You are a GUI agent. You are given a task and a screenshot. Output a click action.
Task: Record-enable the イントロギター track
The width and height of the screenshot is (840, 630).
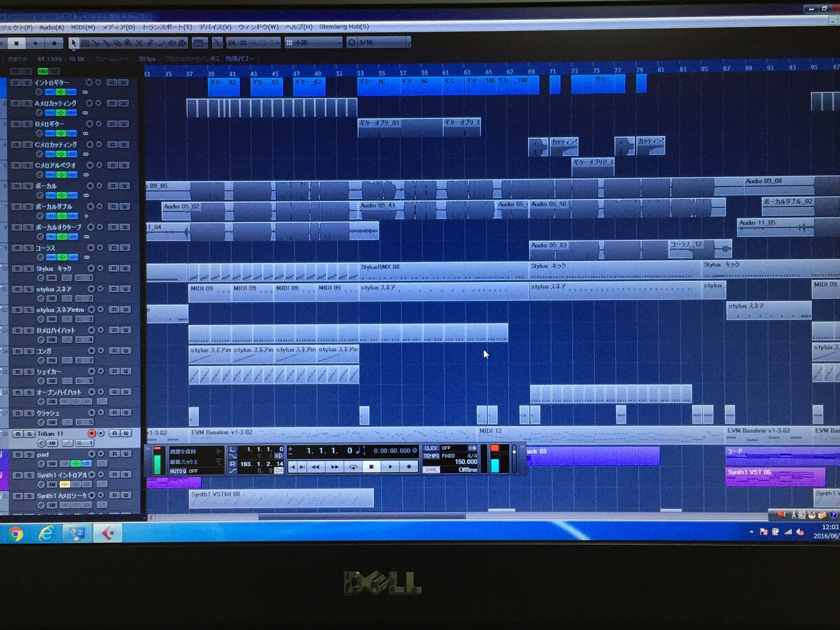[90, 83]
